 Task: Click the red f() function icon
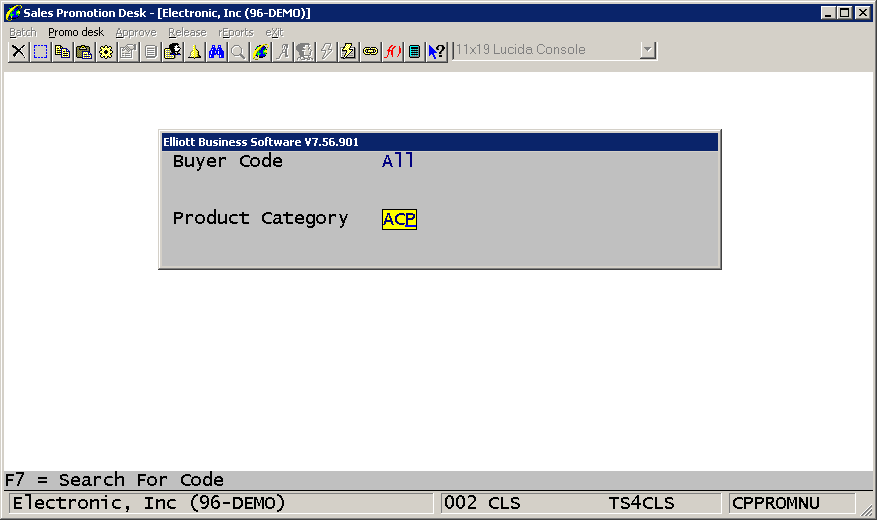(393, 51)
